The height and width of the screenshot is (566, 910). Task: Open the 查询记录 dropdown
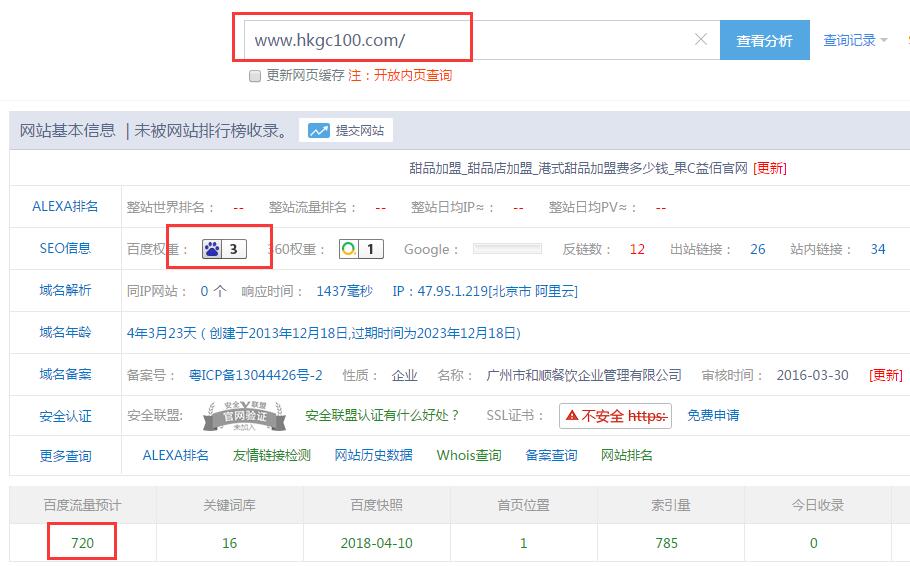[855, 40]
